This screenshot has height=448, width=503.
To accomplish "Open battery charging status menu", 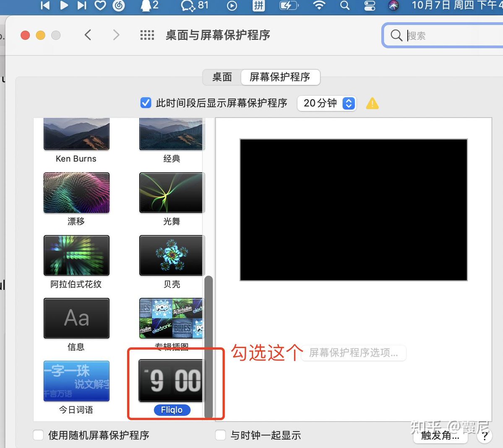I will tap(289, 5).
